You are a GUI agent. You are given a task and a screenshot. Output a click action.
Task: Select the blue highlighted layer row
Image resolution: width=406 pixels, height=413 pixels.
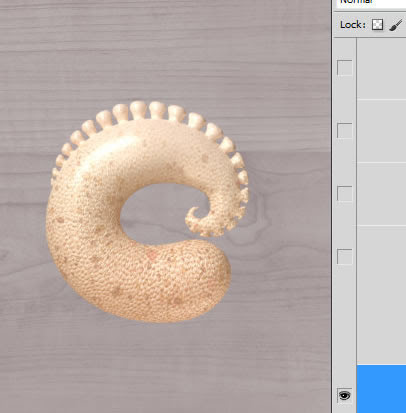[382, 389]
